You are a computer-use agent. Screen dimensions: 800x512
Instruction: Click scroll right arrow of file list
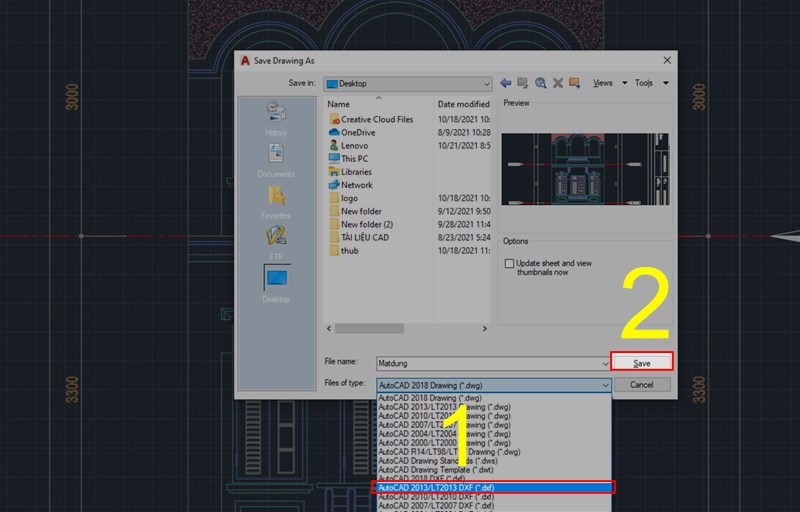(485, 328)
